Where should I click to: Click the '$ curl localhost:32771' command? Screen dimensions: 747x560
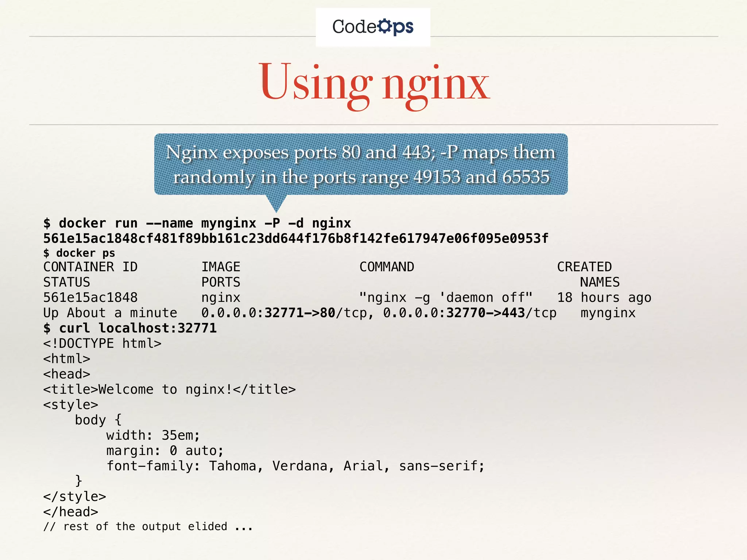pyautogui.click(x=130, y=328)
